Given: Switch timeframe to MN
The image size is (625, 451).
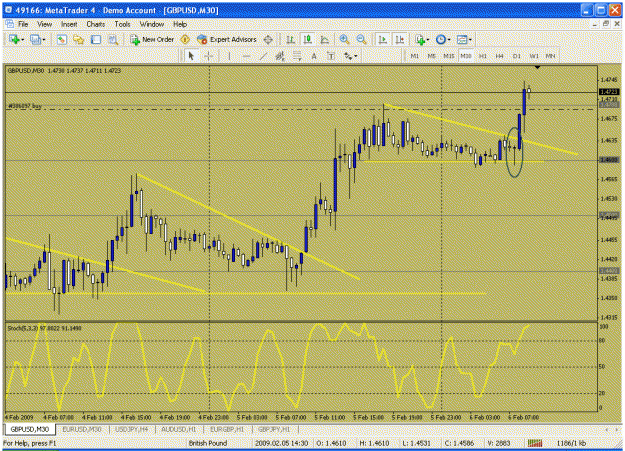Looking at the screenshot, I should tap(550, 56).
